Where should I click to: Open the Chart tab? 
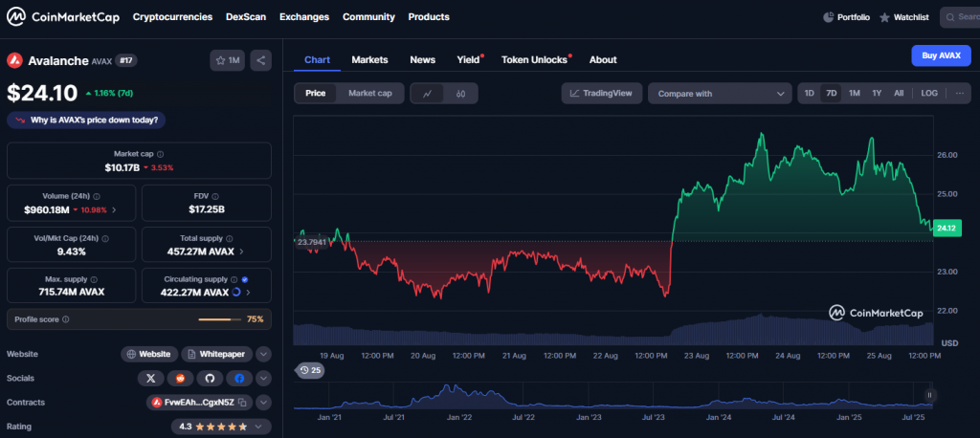[x=317, y=60]
